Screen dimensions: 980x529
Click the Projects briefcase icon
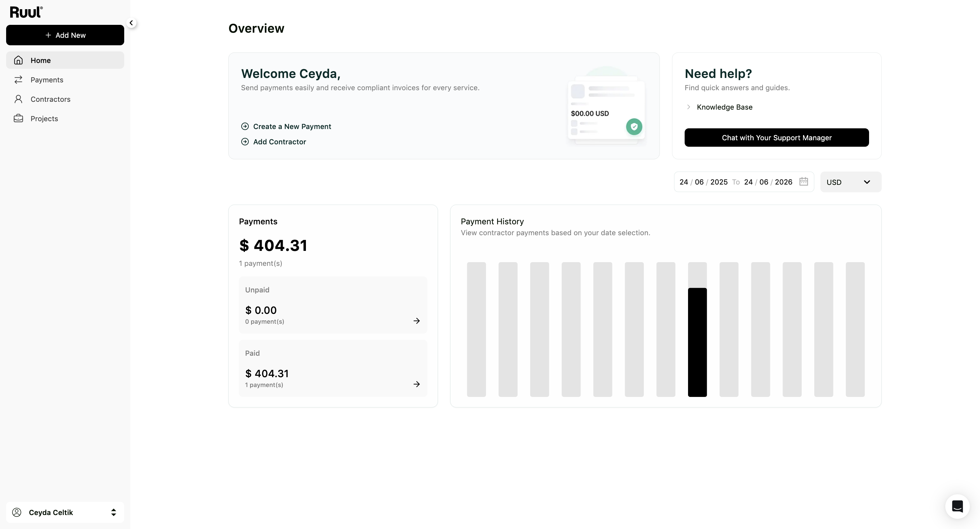(x=18, y=118)
